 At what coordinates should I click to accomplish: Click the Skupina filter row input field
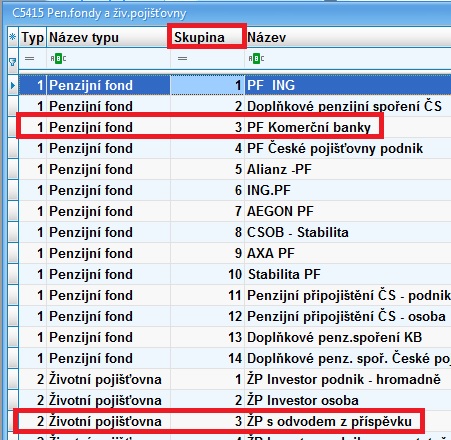click(x=207, y=59)
